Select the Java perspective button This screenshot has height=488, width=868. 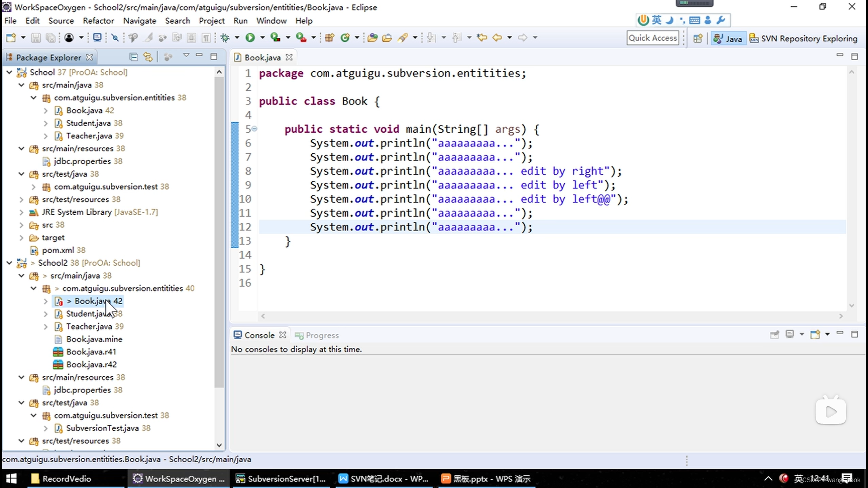click(x=728, y=38)
